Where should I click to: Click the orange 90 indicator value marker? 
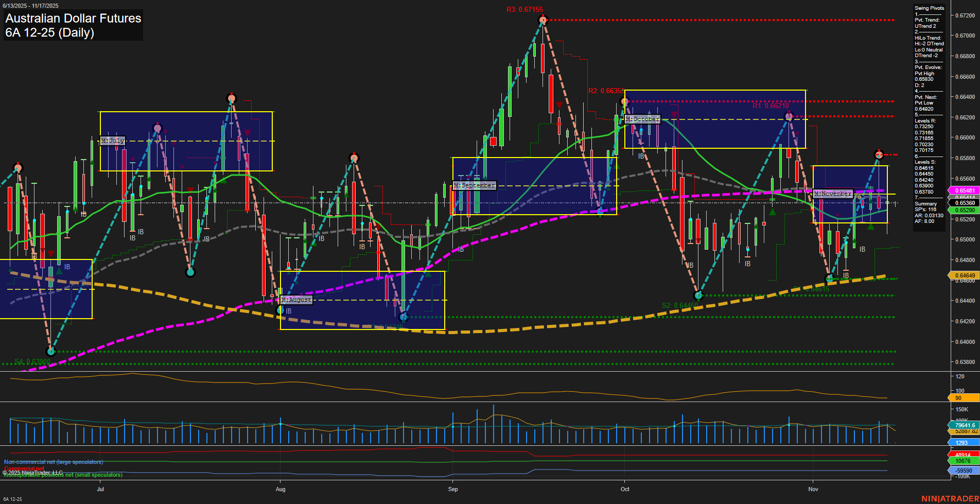pos(964,398)
